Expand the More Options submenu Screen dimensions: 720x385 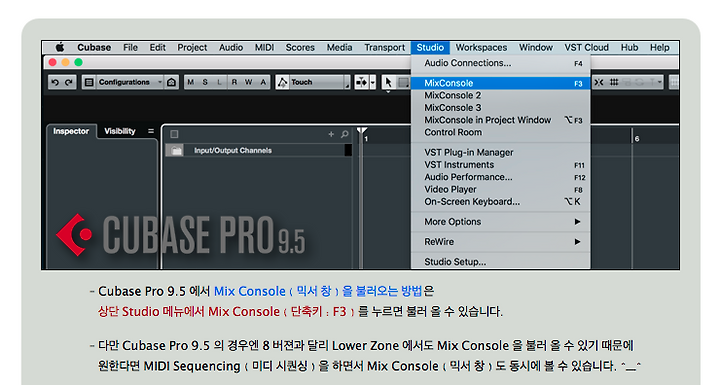(x=501, y=222)
